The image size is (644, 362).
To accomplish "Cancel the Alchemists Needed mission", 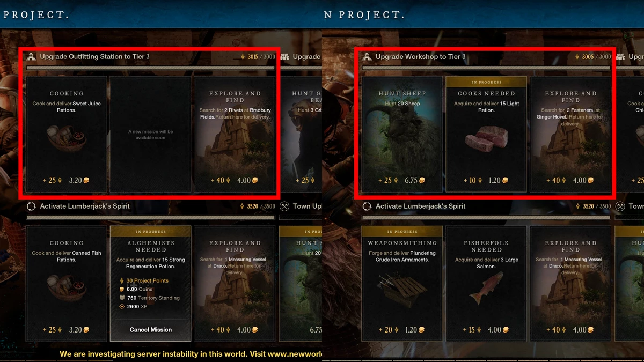I will [x=151, y=329].
